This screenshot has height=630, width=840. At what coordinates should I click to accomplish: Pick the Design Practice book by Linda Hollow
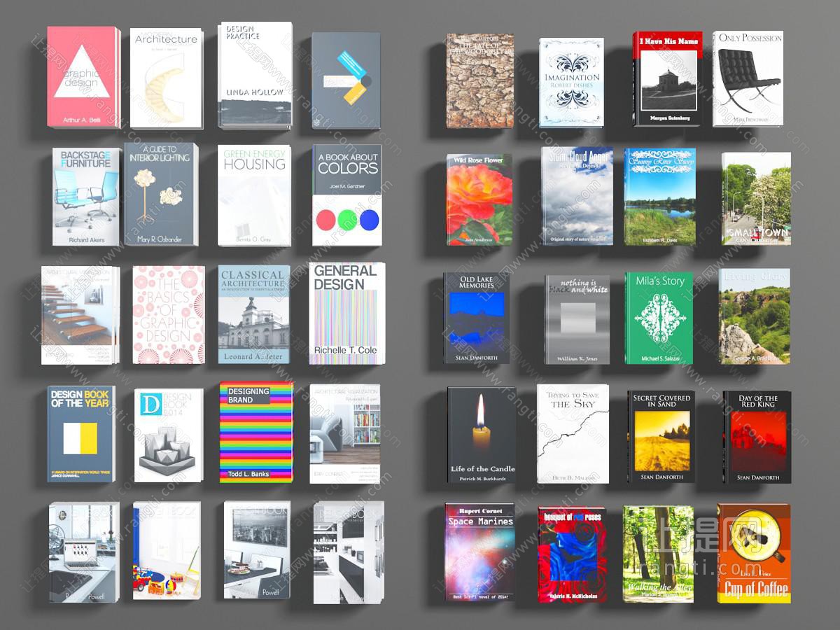(x=255, y=75)
